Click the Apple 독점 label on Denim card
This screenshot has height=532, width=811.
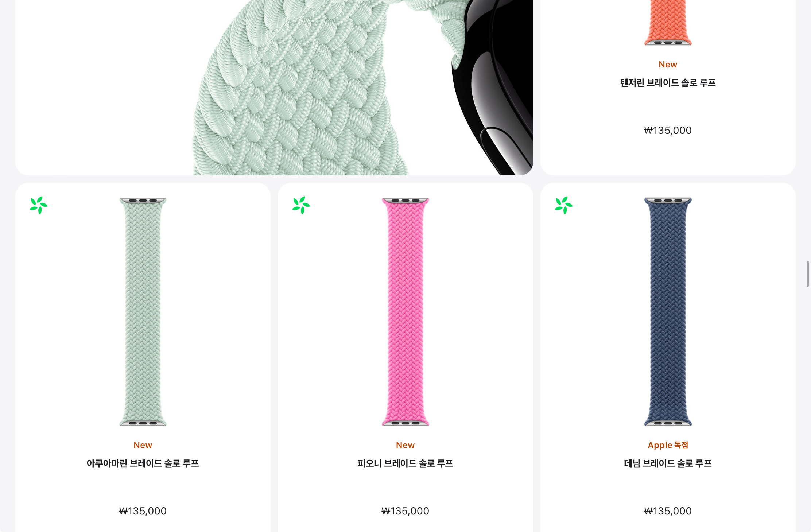668,445
